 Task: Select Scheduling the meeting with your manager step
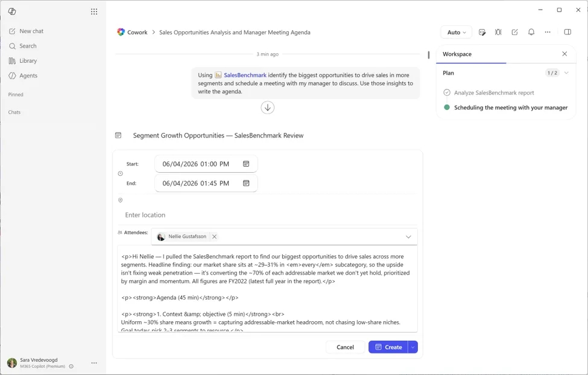511,107
